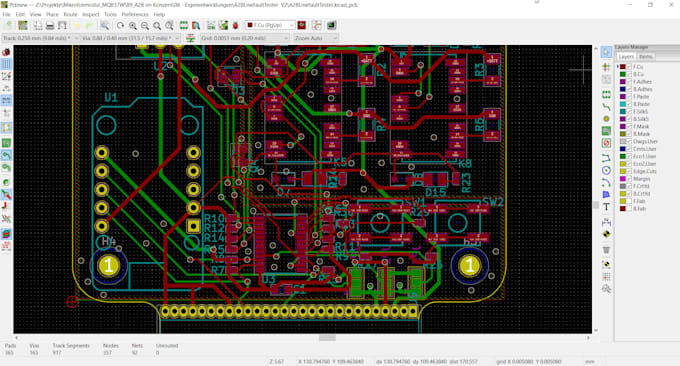Select the Add Text tool
The width and height of the screenshot is (680, 366).
click(606, 207)
